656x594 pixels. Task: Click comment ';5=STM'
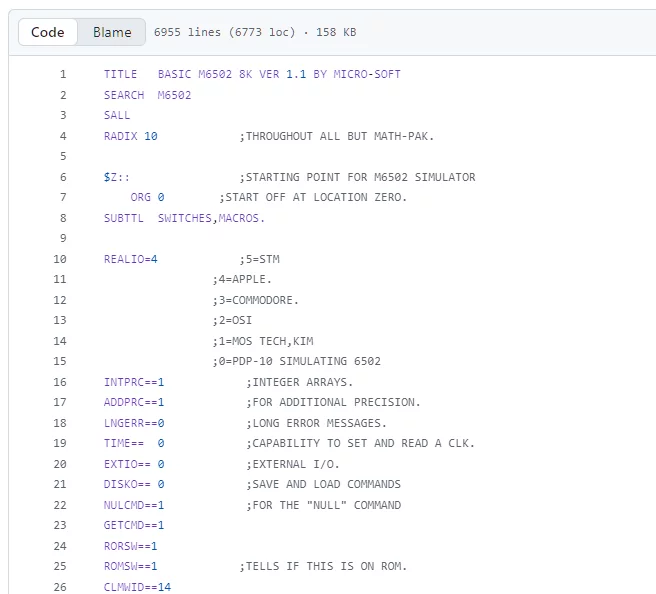(259, 259)
